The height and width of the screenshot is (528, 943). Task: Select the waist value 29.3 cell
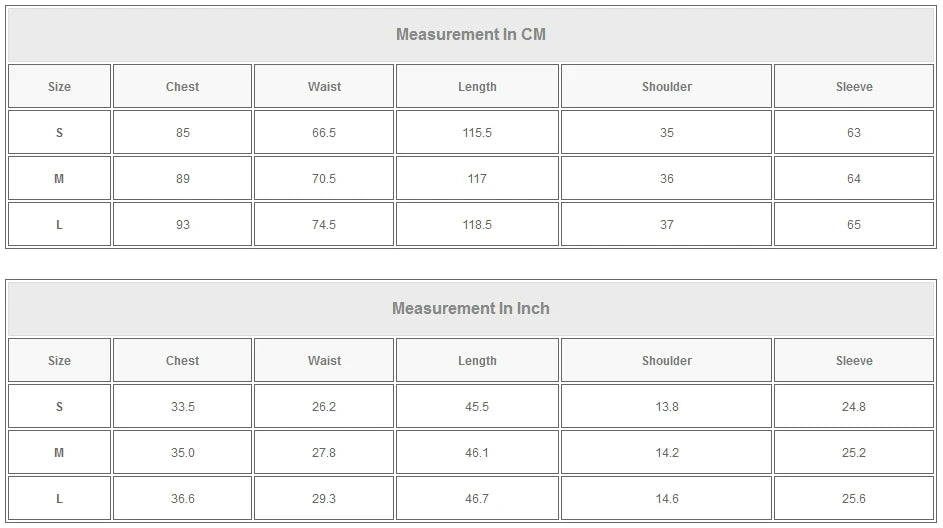(324, 499)
